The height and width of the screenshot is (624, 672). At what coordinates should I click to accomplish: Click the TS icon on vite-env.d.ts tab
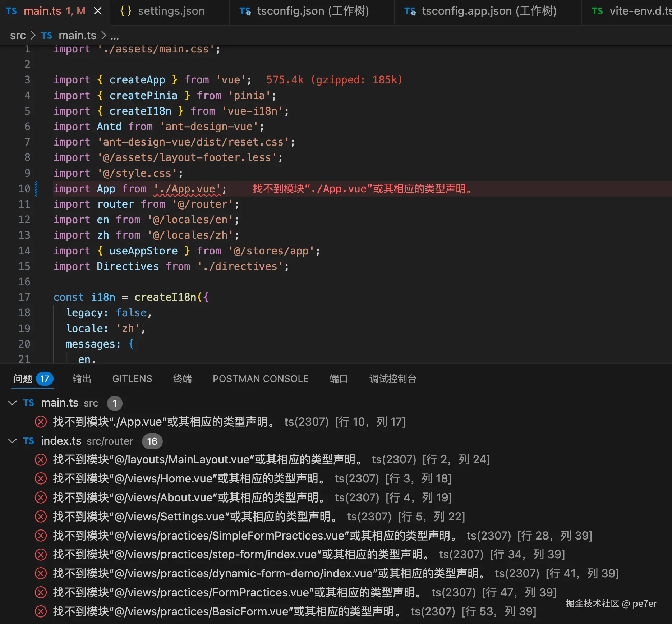(597, 11)
